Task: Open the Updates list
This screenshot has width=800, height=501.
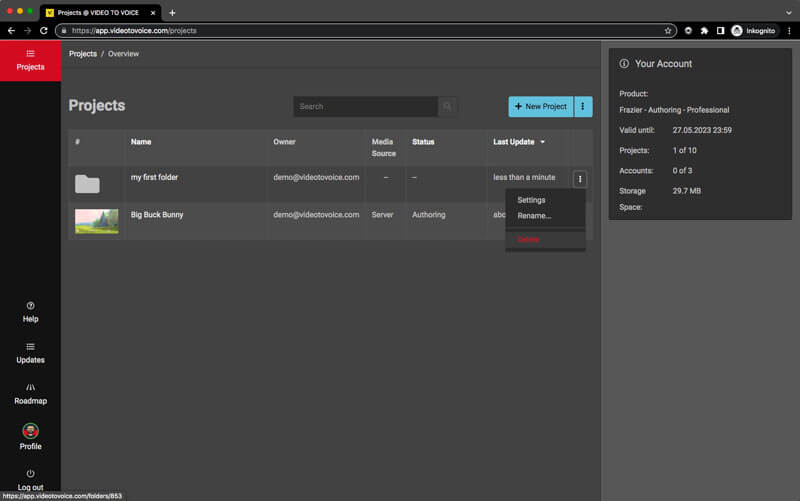Action: (x=30, y=352)
